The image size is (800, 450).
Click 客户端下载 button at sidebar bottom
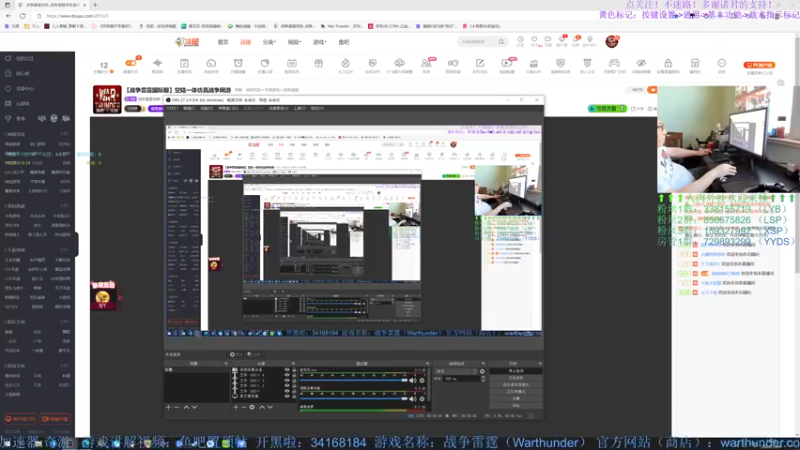(x=20, y=419)
